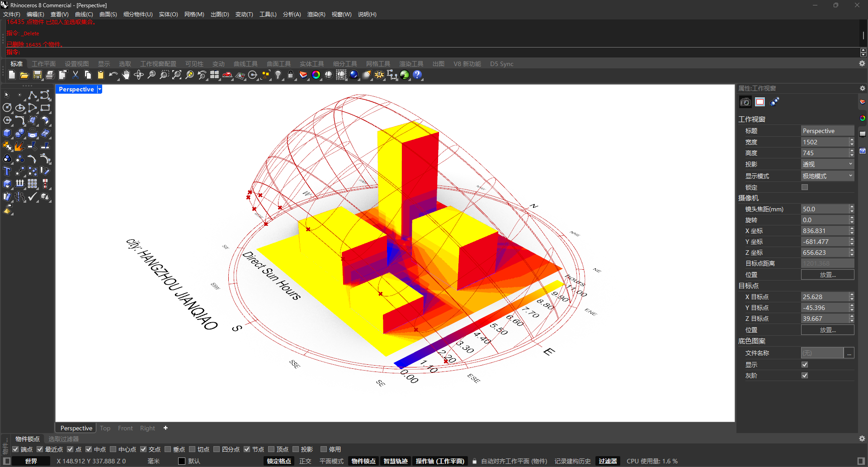This screenshot has height=467, width=868.
Task: Open properties panel gear options menu
Action: [x=863, y=89]
